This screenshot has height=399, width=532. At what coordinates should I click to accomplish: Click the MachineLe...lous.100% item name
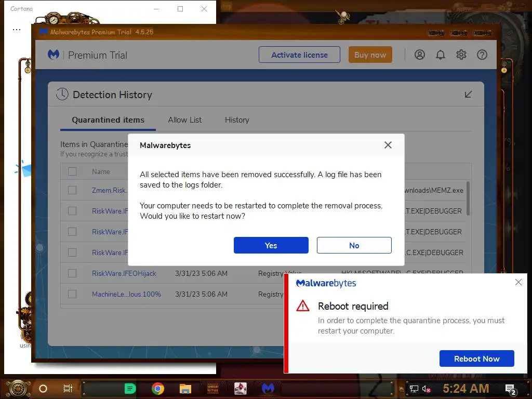(x=126, y=294)
